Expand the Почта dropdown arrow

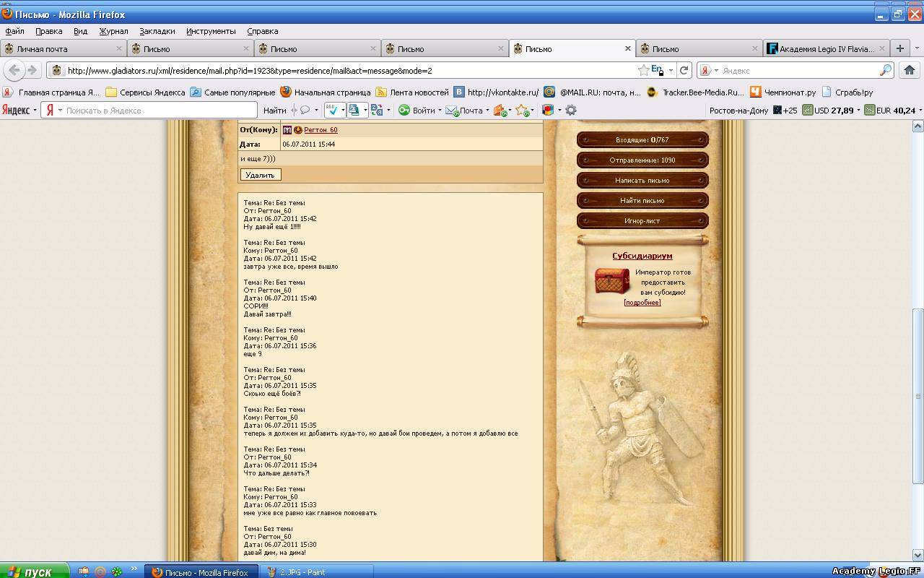click(487, 111)
